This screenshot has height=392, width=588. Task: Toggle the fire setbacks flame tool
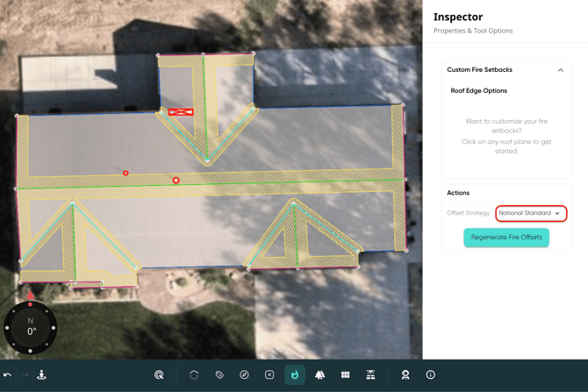coord(295,374)
